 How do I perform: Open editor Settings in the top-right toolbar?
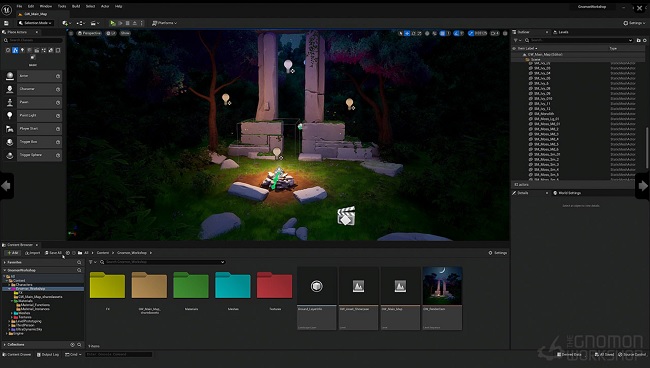click(633, 23)
